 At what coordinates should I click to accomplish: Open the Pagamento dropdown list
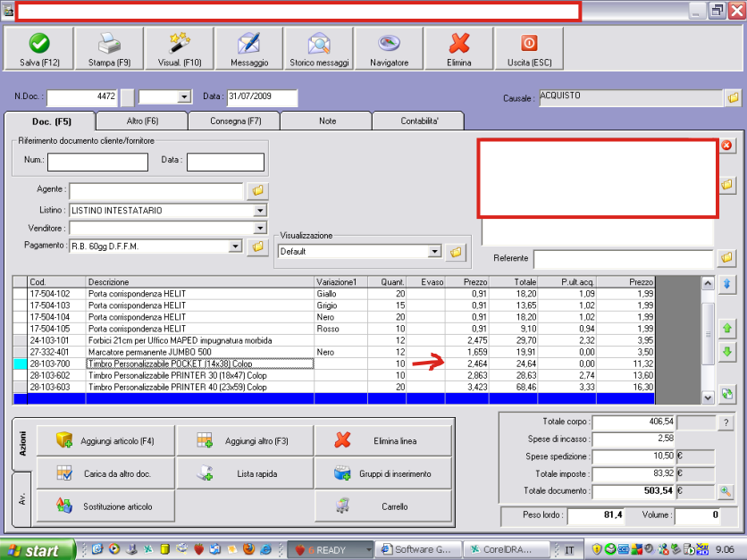pos(235,246)
